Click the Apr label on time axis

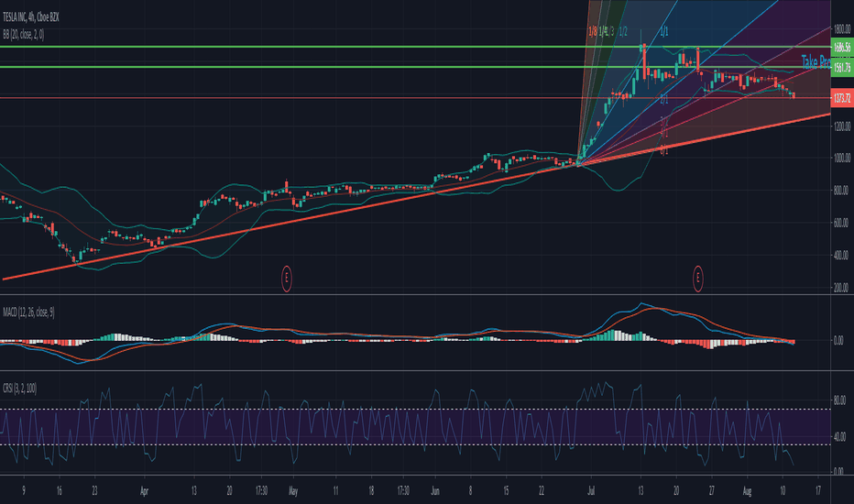(144, 491)
